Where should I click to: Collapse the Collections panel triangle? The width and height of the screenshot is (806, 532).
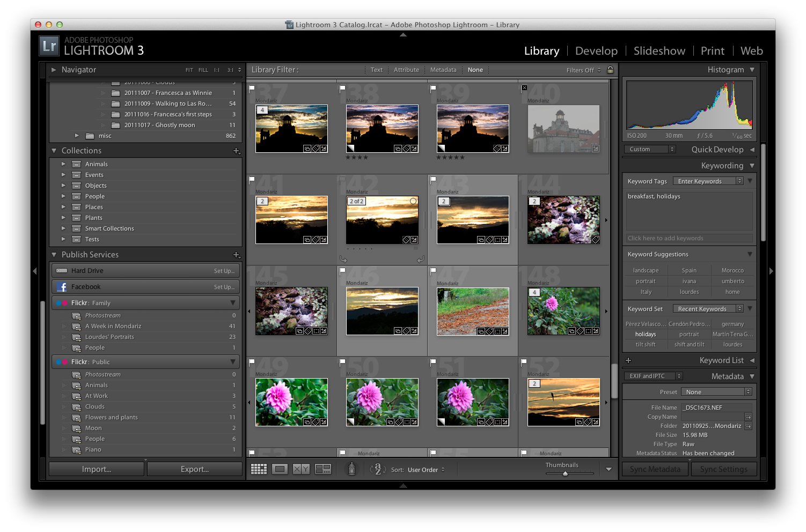(x=54, y=151)
